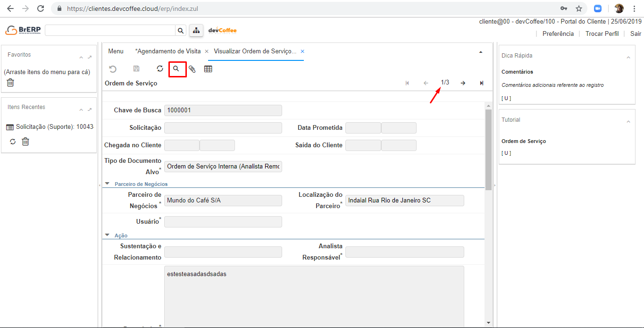Delete recent items with the trash icon
The image size is (644, 328).
tap(25, 142)
